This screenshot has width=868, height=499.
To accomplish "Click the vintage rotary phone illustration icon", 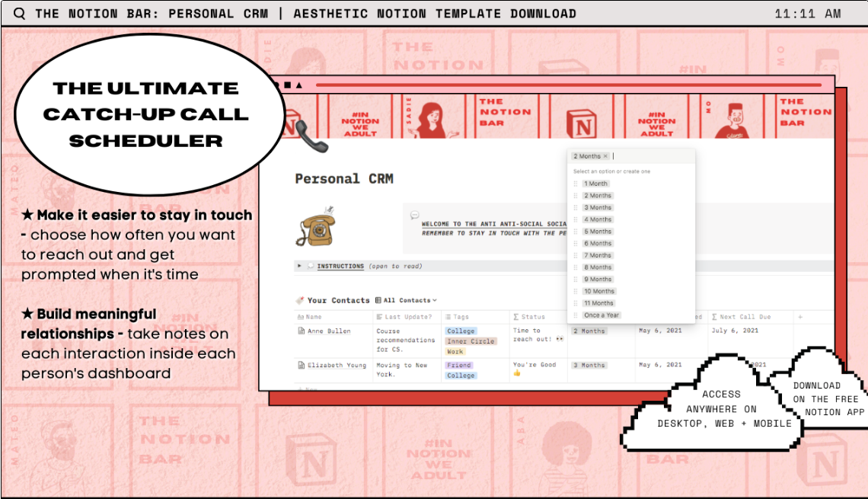I will (x=317, y=229).
